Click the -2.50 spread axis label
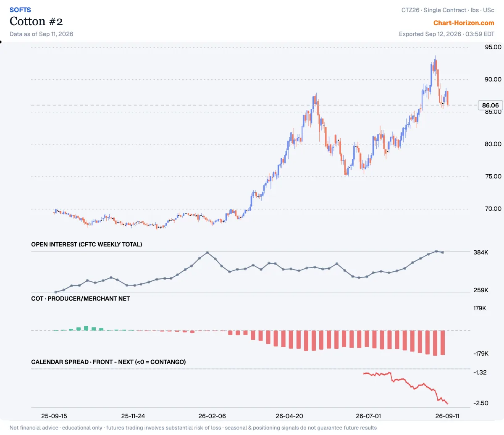 pos(481,403)
